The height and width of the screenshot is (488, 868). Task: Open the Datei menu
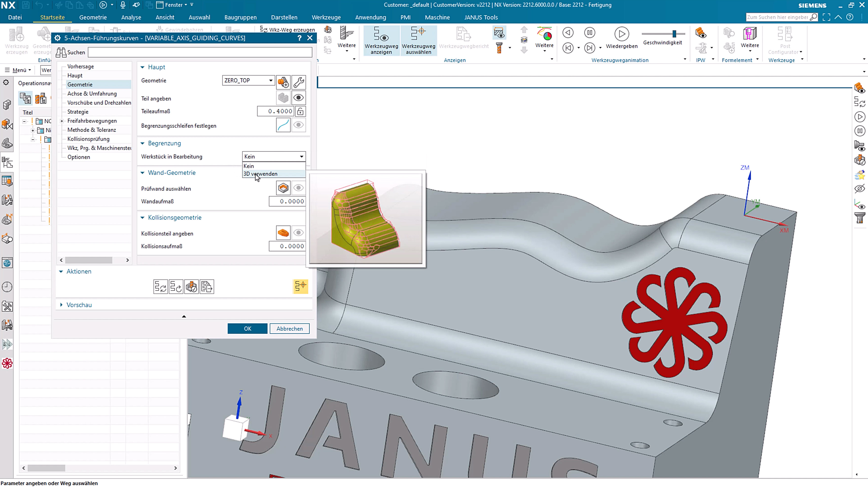pyautogui.click(x=15, y=17)
